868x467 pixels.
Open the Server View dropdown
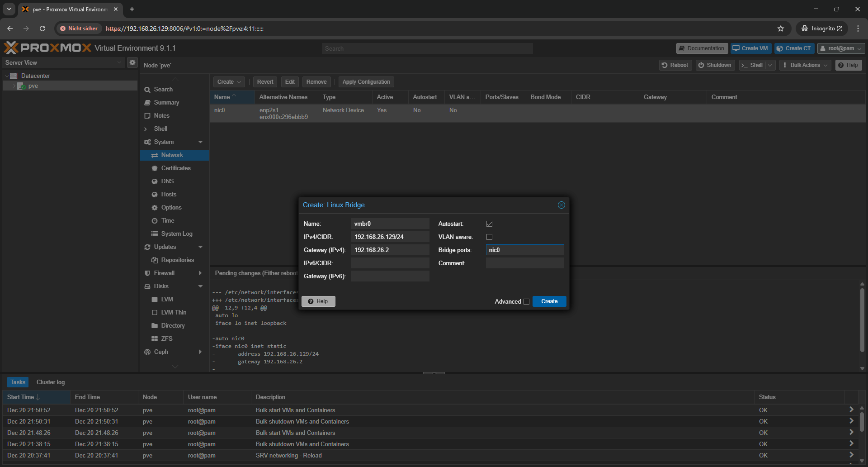(63, 62)
